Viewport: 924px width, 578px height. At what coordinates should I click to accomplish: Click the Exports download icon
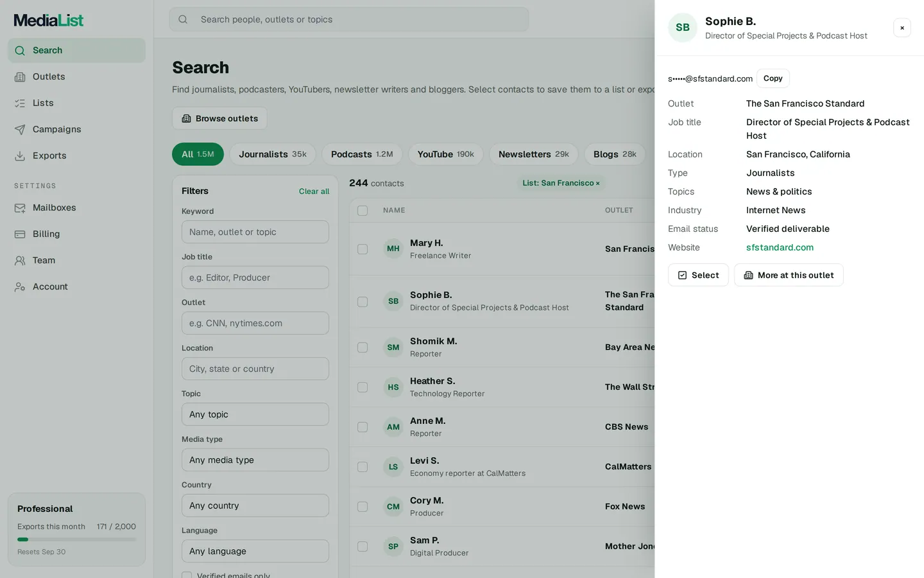[x=20, y=155]
